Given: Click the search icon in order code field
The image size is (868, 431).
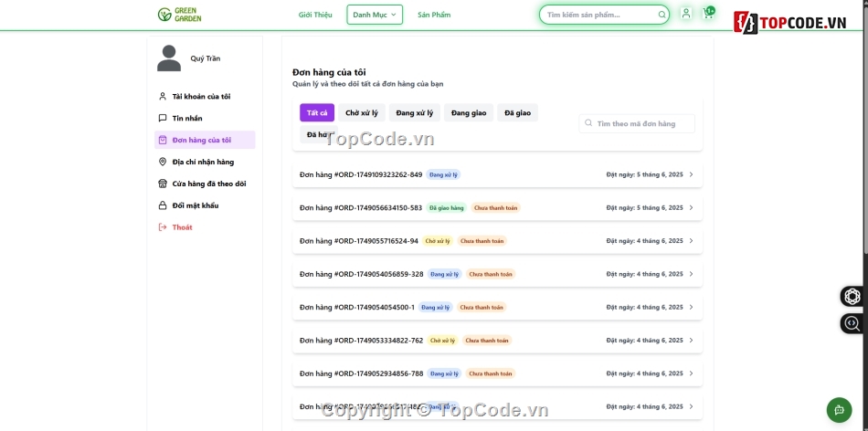Looking at the screenshot, I should 587,123.
